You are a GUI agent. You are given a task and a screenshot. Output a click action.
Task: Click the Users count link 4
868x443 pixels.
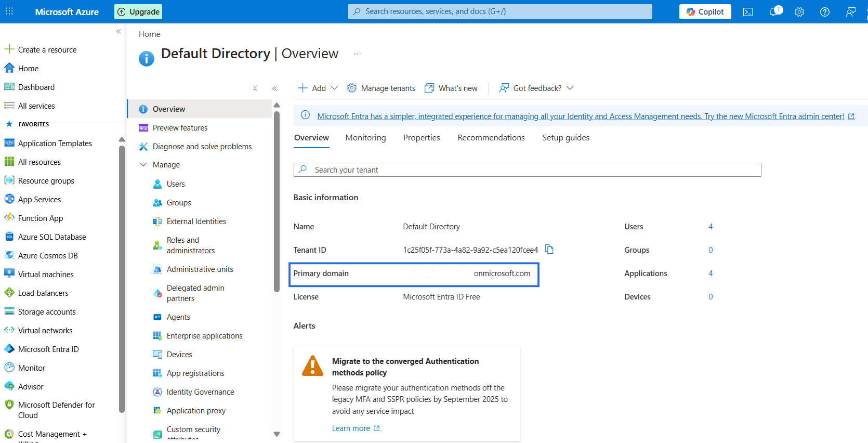click(x=711, y=227)
